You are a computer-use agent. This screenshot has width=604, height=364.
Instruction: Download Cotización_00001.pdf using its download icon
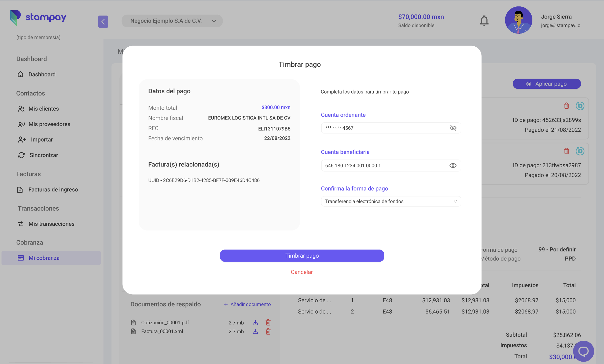pos(255,322)
